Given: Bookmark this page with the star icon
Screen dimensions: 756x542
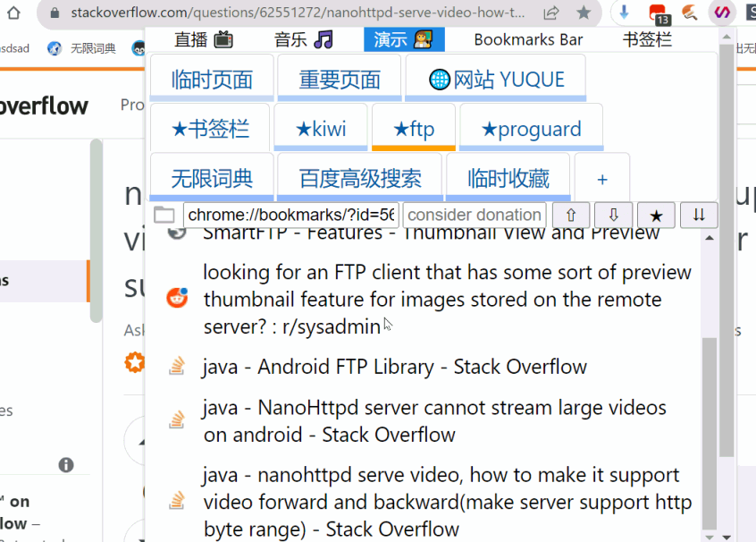Looking at the screenshot, I should [584, 13].
